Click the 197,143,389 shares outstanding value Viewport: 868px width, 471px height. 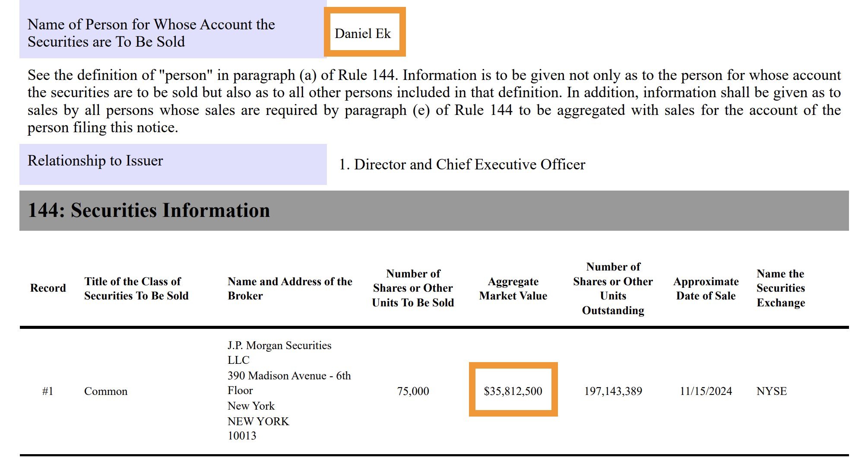point(613,391)
